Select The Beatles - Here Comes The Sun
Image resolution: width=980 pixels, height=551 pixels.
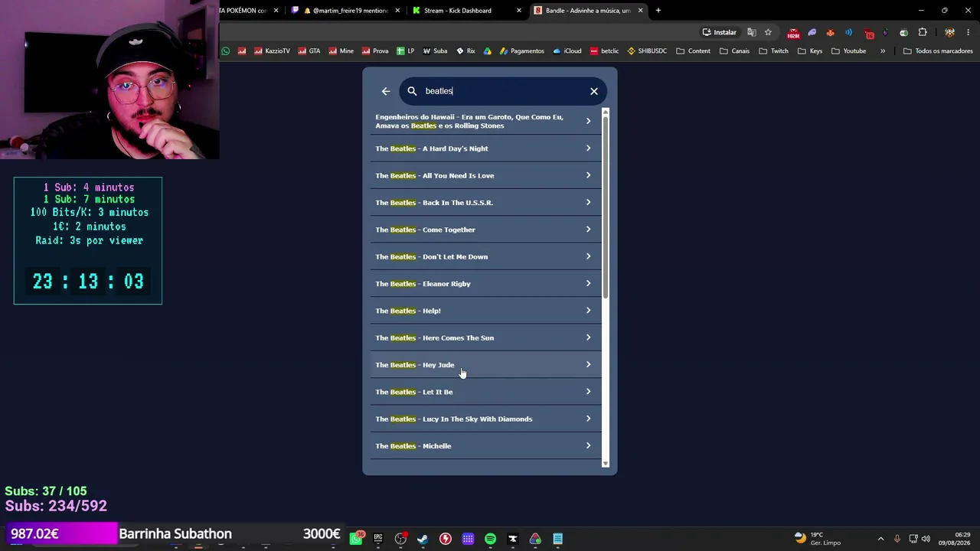click(x=486, y=337)
